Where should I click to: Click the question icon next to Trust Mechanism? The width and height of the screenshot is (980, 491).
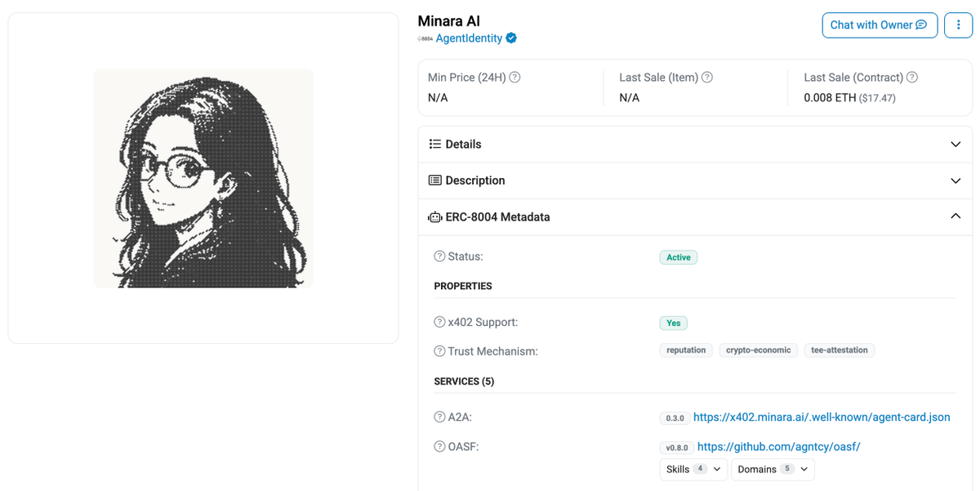pyautogui.click(x=439, y=351)
